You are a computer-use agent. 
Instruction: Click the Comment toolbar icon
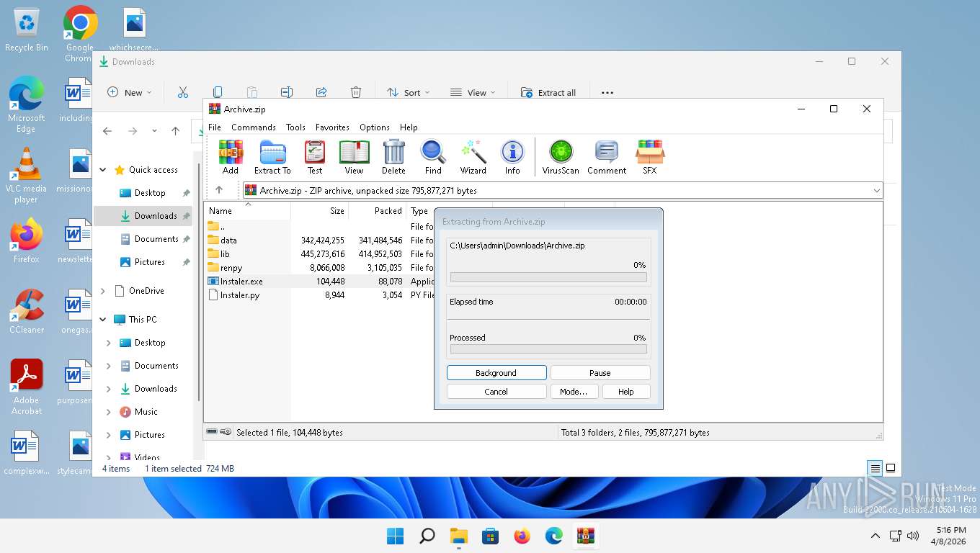607,157
